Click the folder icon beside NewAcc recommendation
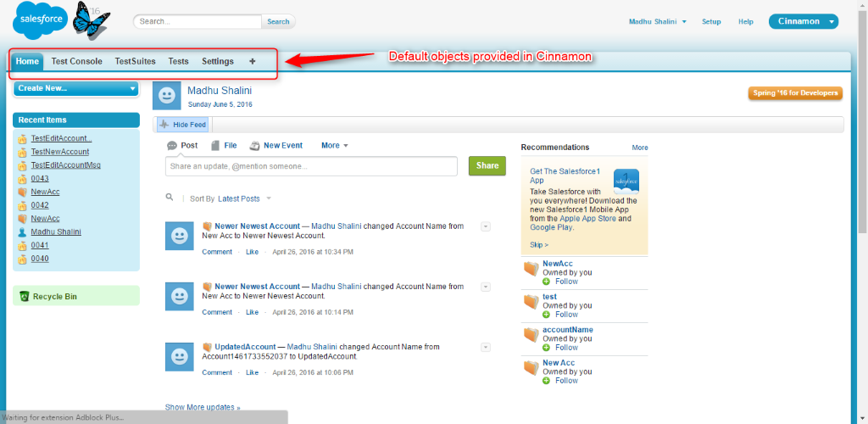This screenshot has width=868, height=424. (x=531, y=269)
